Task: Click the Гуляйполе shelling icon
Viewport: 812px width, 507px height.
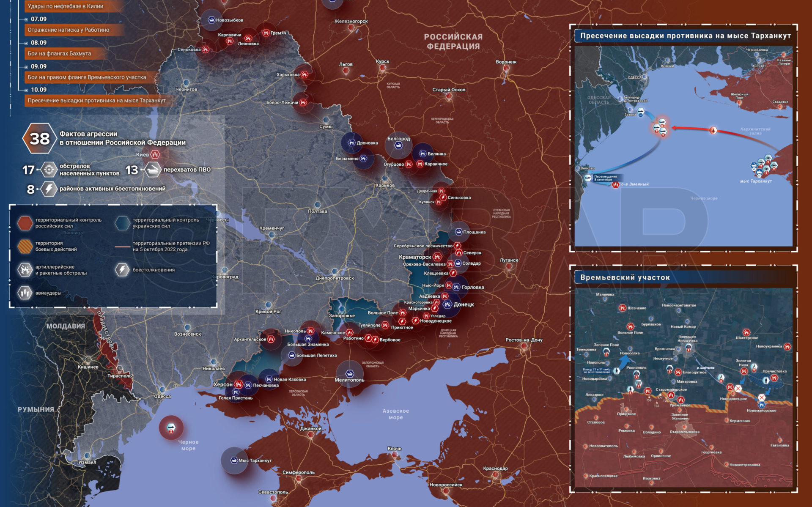Action: [385, 325]
